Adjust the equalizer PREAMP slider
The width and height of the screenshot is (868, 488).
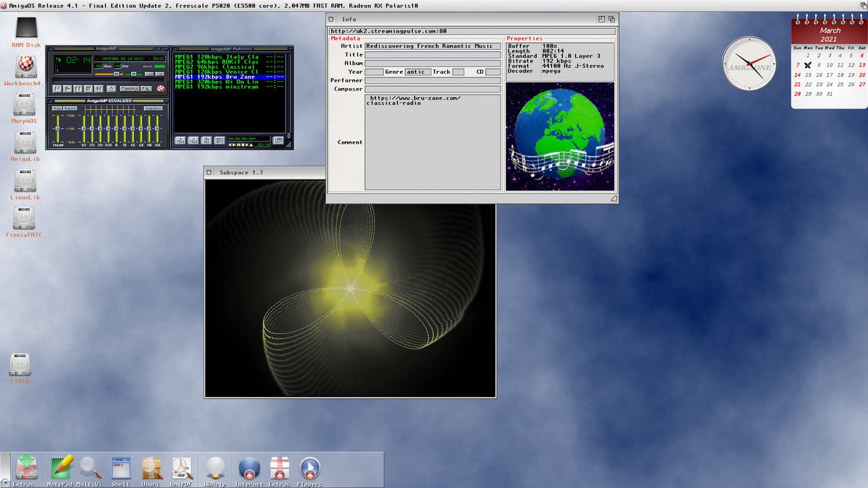pyautogui.click(x=58, y=129)
